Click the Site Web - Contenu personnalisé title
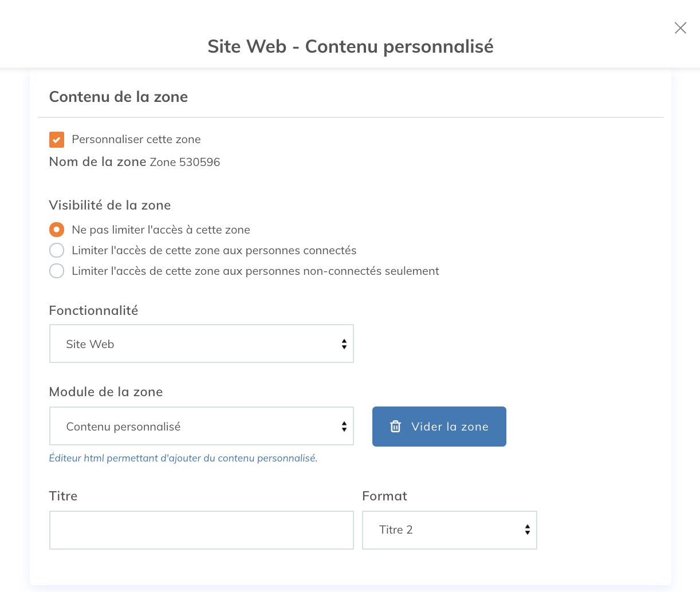The height and width of the screenshot is (592, 700). 350,46
